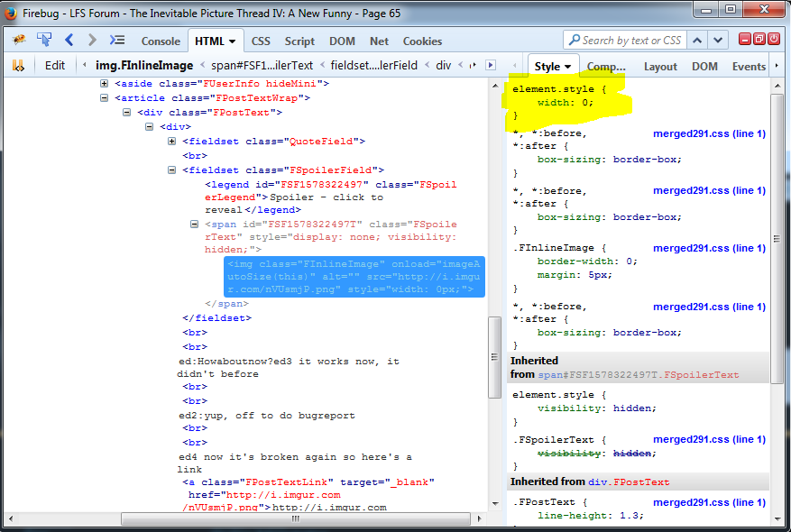Switch to the Net tab
The height and width of the screenshot is (532, 791).
(379, 41)
